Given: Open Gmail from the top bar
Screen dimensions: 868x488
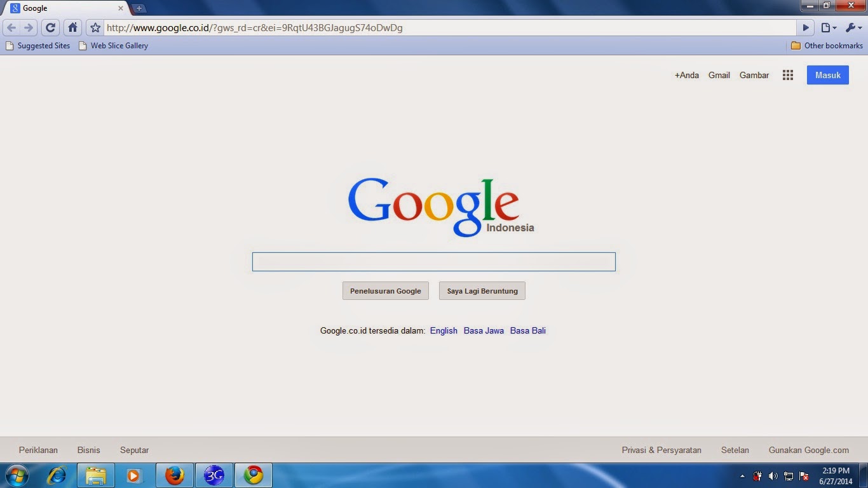Looking at the screenshot, I should (719, 75).
